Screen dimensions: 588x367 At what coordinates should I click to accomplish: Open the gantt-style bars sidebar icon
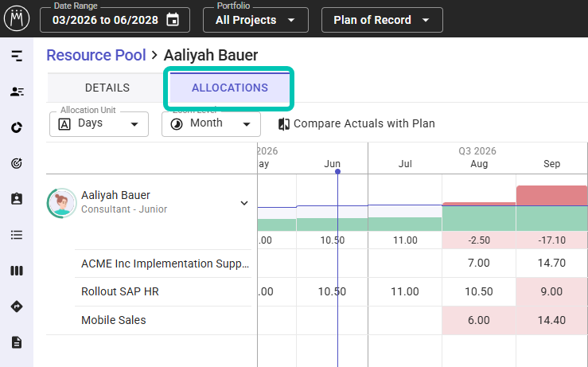coord(17,56)
